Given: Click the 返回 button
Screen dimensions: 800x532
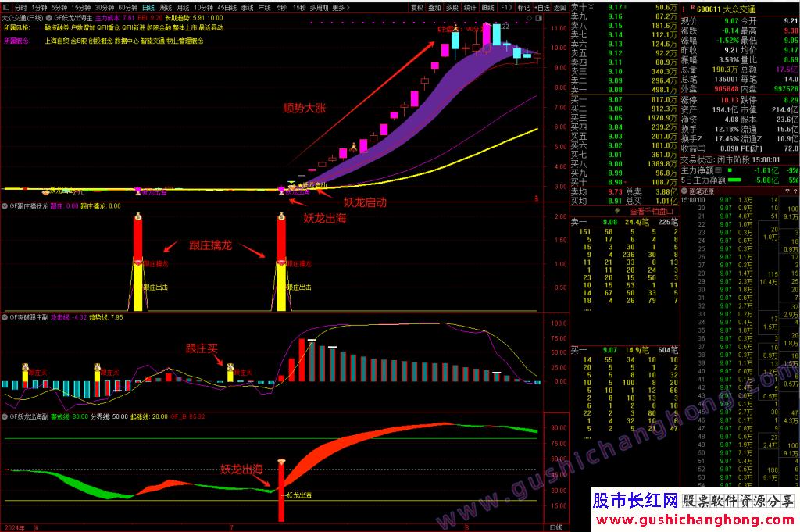Looking at the screenshot, I should tap(560, 8).
